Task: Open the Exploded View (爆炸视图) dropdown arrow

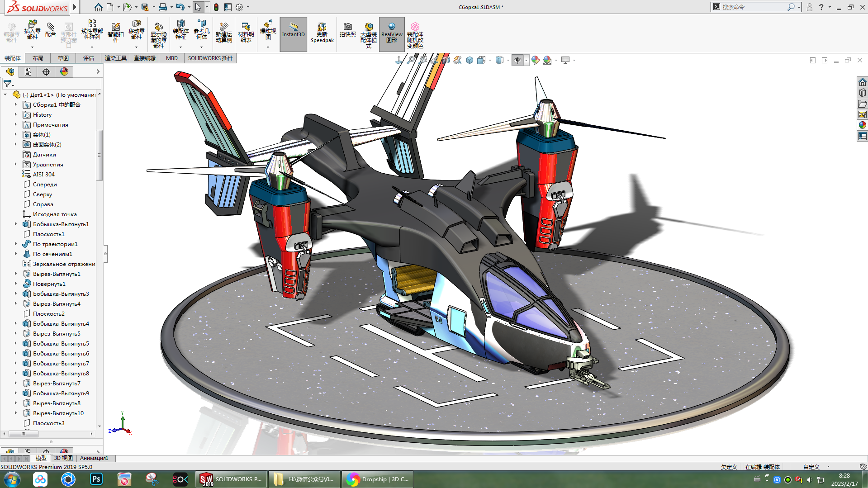Action: coord(268,47)
